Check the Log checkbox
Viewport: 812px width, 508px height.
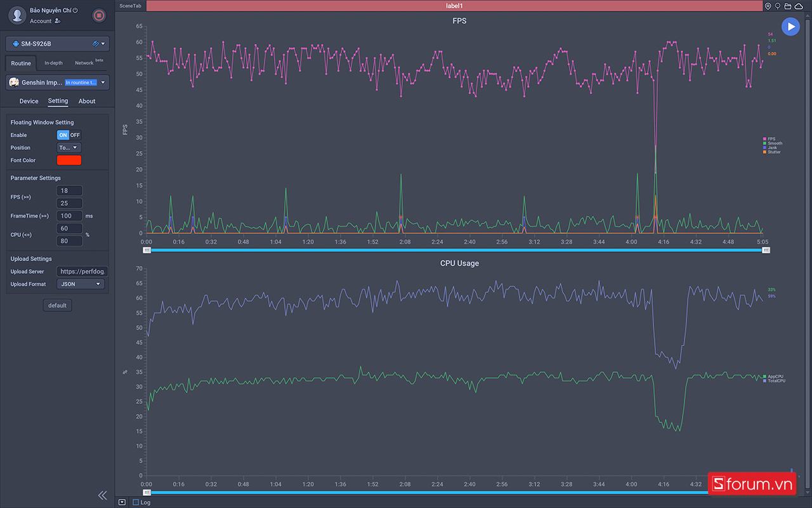click(136, 502)
